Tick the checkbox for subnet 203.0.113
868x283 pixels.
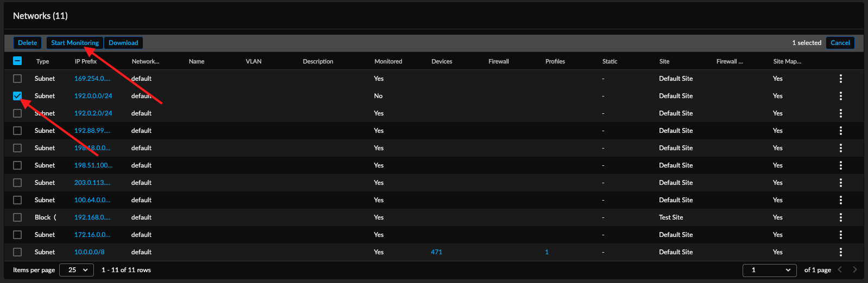[17, 183]
